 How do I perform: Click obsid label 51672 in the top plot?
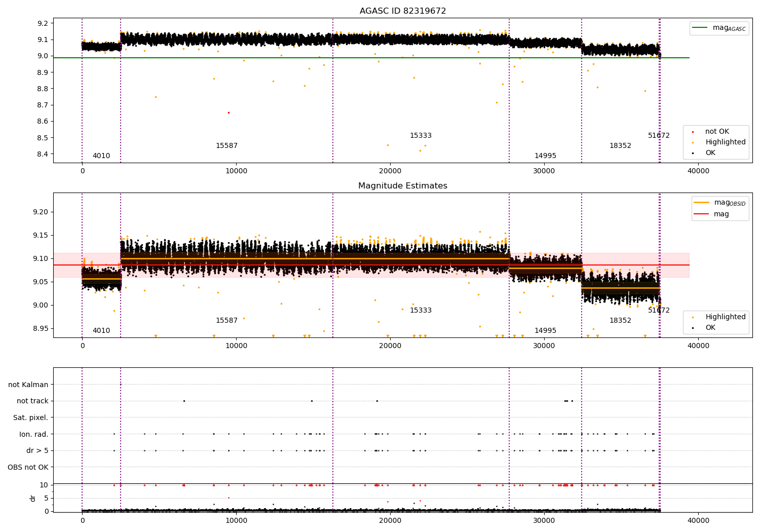659,136
